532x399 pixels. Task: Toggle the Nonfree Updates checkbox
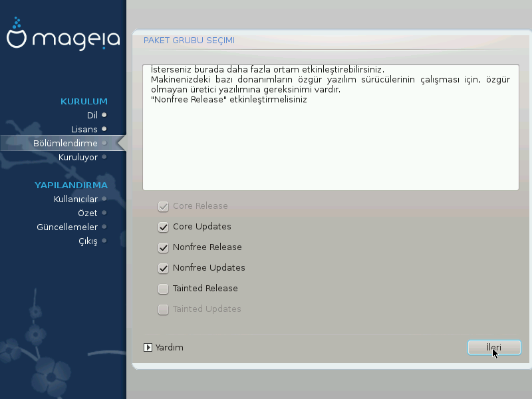point(163,269)
